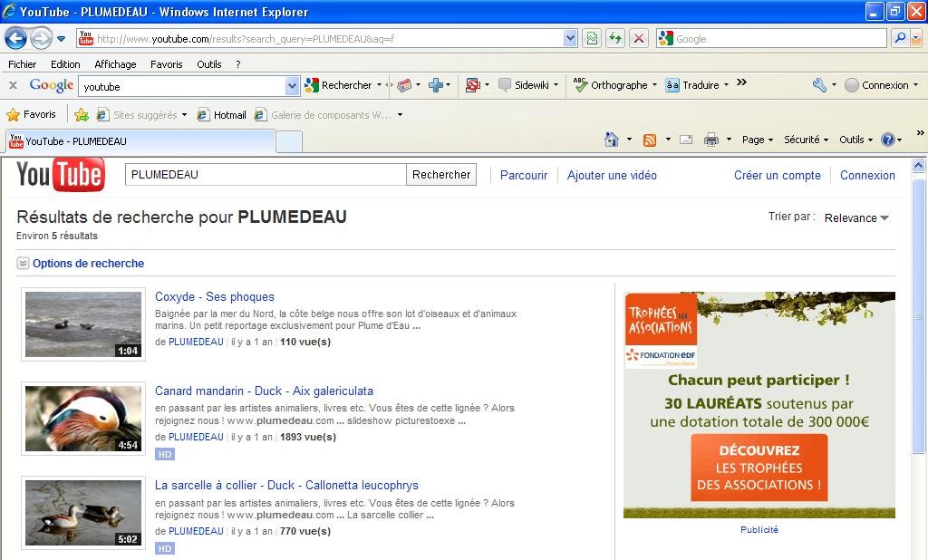928x560 pixels.
Task: Open the Sécurité command bar menu
Action: coord(806,140)
